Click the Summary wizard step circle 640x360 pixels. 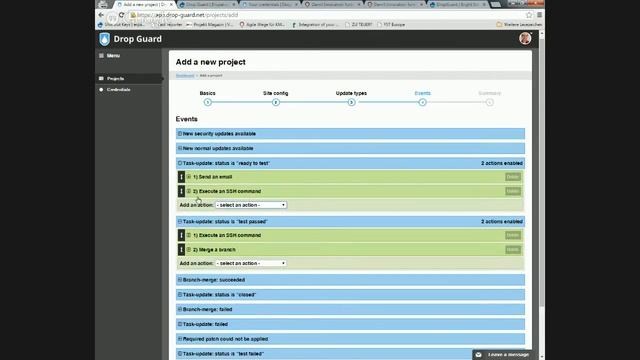489,102
